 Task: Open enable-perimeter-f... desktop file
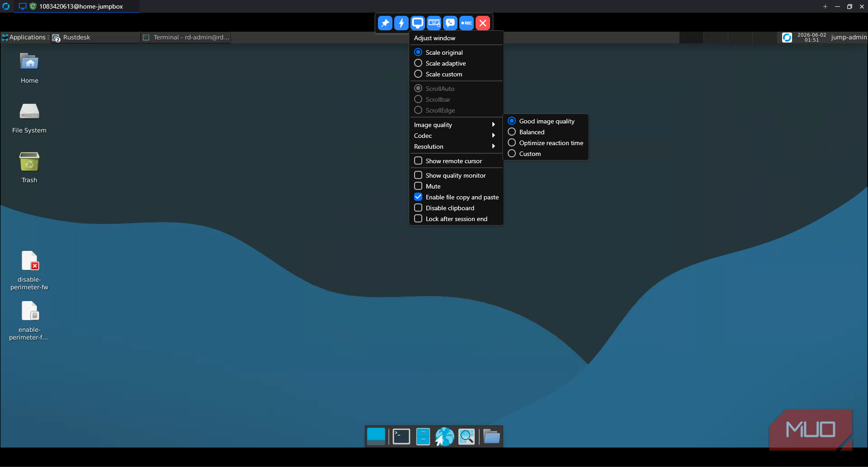(x=29, y=321)
